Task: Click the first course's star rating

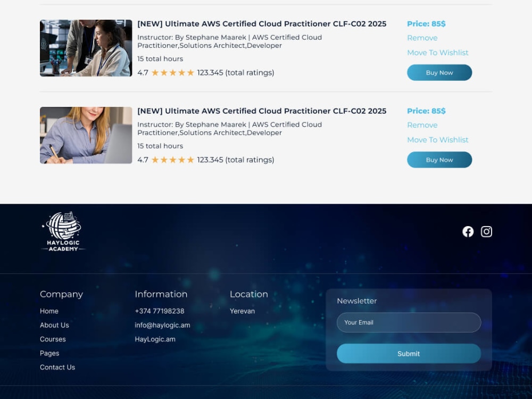Action: 173,72
